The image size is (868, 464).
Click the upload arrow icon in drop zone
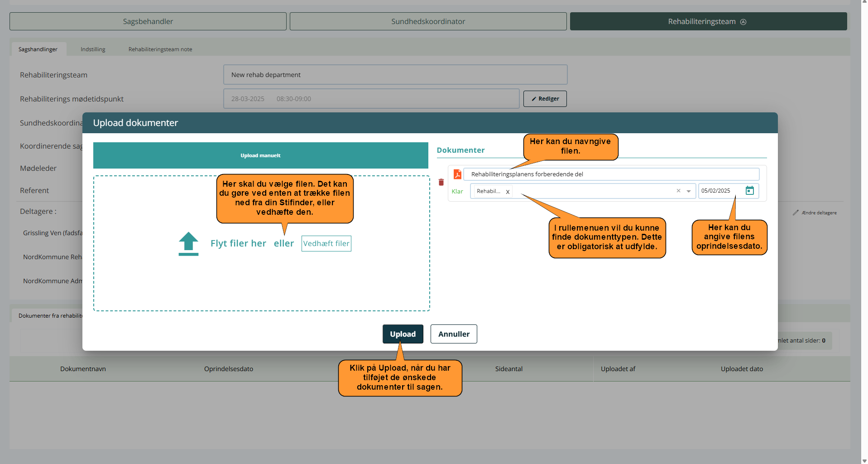point(188,244)
